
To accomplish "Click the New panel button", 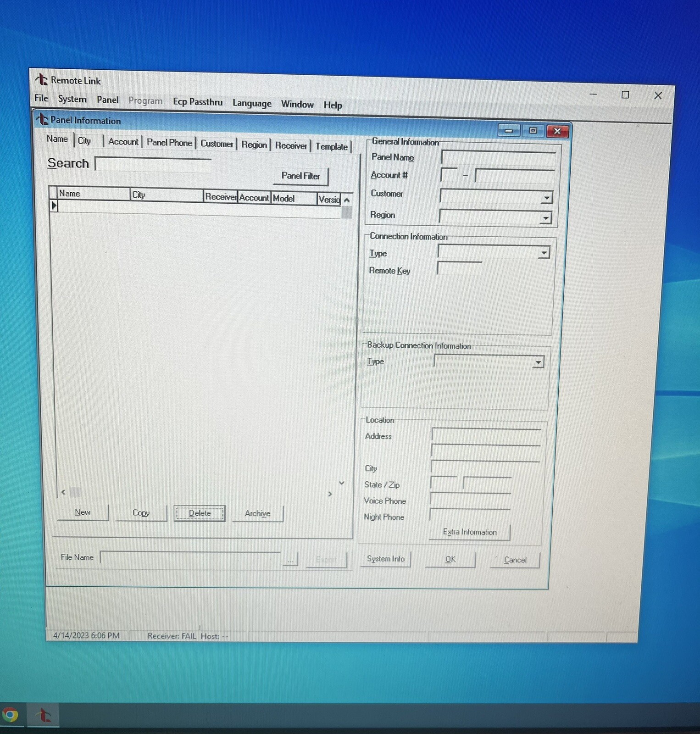I will pyautogui.click(x=83, y=512).
